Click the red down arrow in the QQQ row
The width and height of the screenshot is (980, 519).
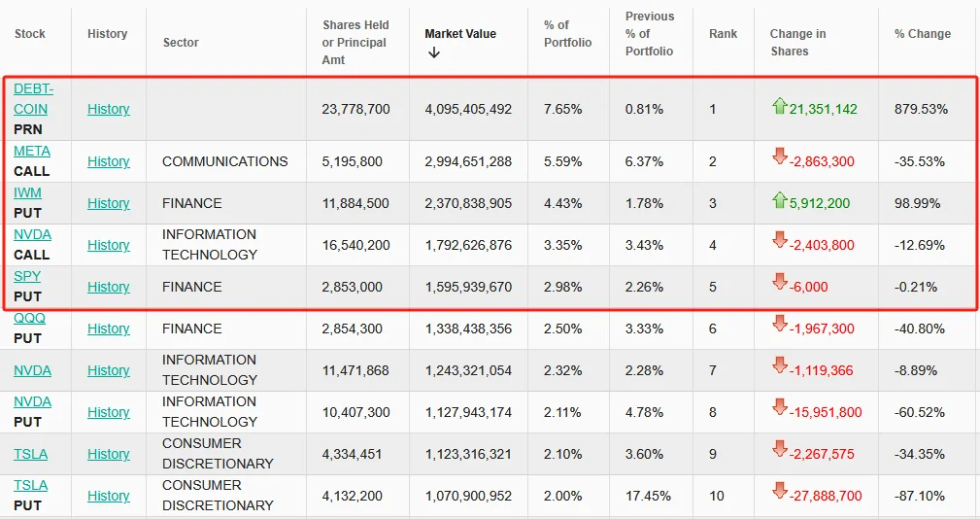point(778,325)
